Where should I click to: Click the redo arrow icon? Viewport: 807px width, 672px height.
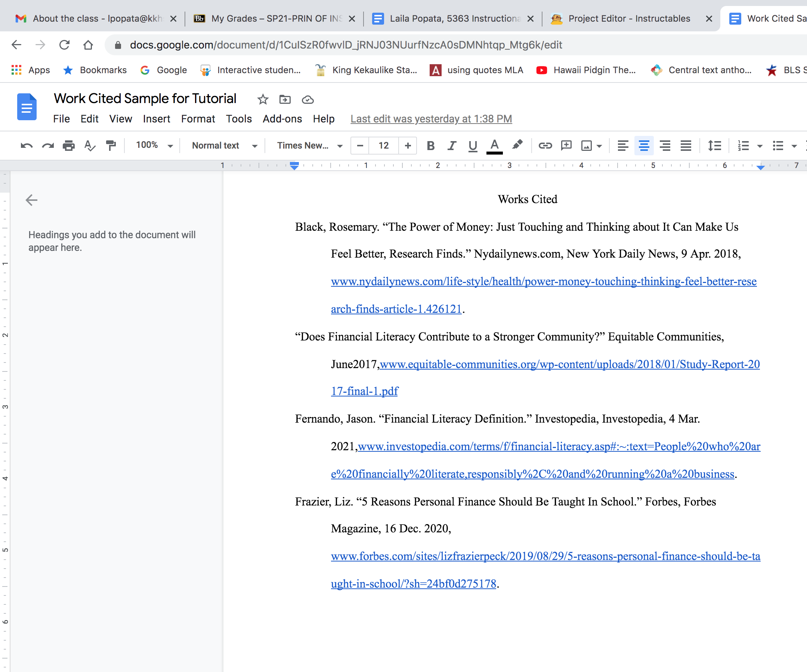48,146
